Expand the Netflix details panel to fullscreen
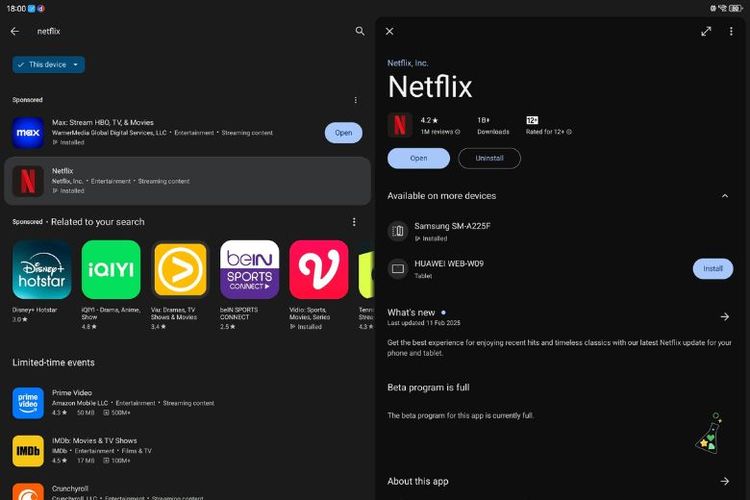This screenshot has height=500, width=750. tap(706, 32)
